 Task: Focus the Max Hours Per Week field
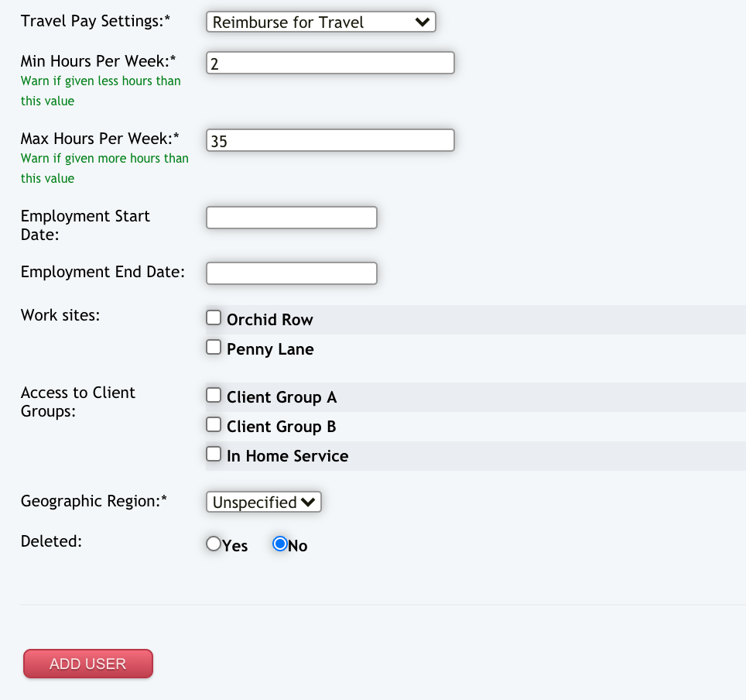point(330,141)
